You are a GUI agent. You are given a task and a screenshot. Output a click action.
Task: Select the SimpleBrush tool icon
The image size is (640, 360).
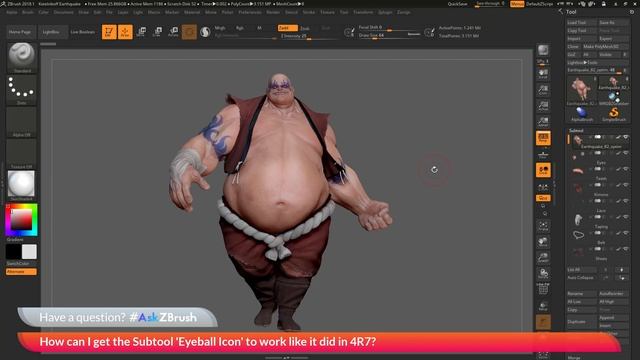click(x=613, y=114)
